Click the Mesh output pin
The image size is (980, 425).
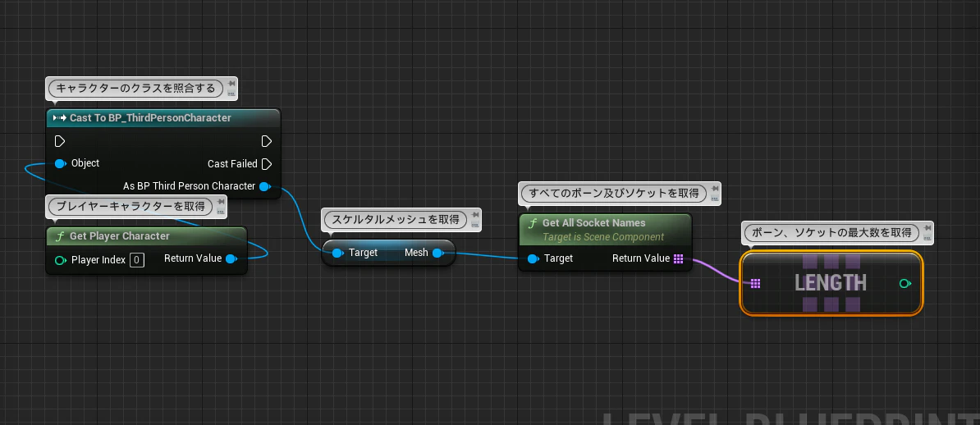[x=437, y=254]
